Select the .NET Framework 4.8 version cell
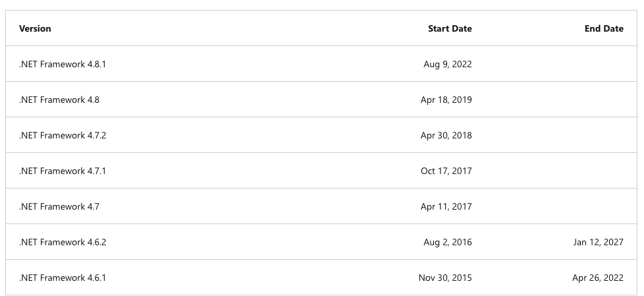 point(59,100)
